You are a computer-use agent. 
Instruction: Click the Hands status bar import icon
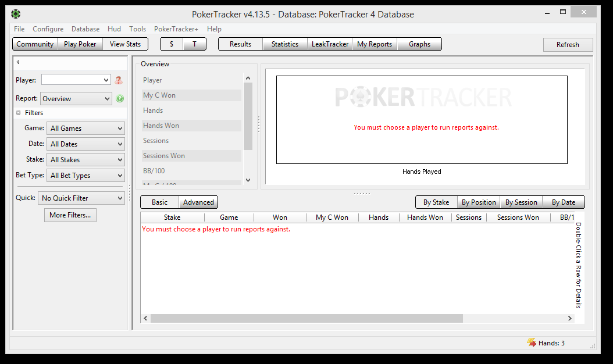[x=532, y=342]
